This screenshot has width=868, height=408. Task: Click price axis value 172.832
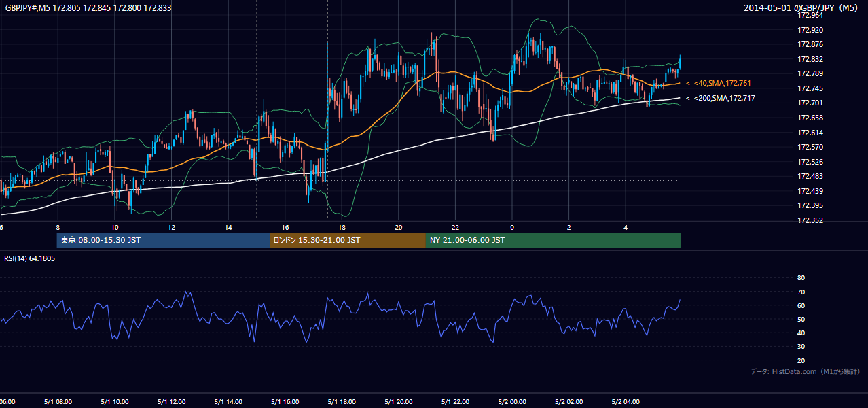(x=810, y=59)
